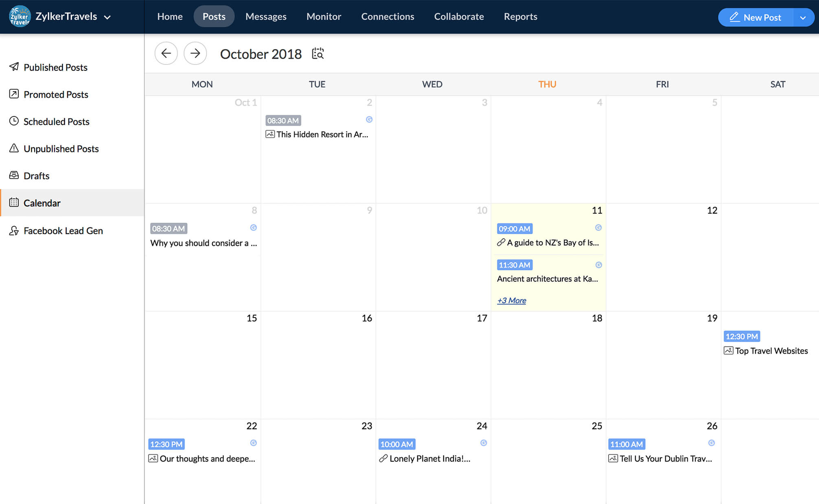Click the Unpublished Posts sidebar icon
This screenshot has height=504, width=819.
(14, 148)
